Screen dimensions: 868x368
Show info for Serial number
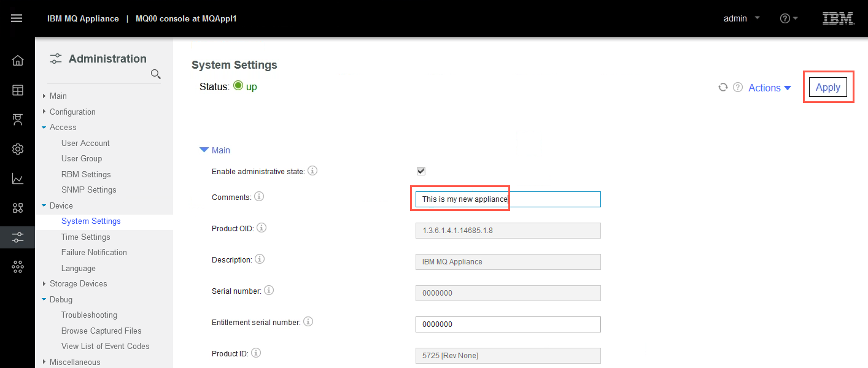pos(269,290)
